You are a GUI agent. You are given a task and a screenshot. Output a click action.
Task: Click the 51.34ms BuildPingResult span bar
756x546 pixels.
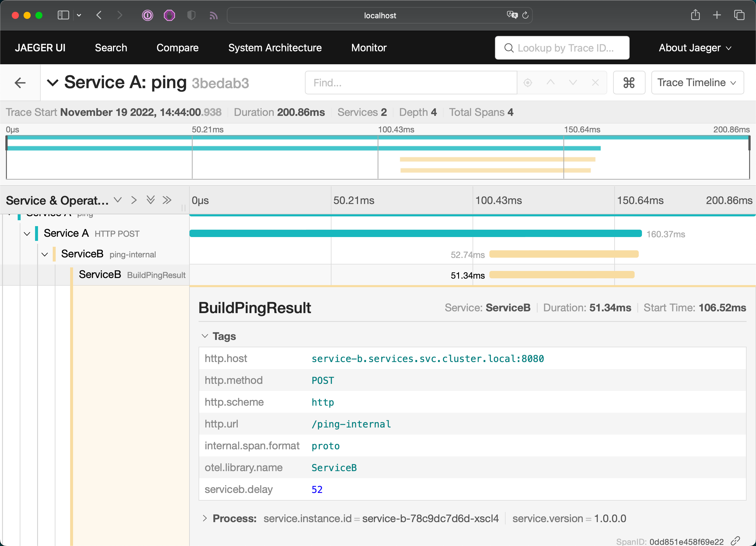click(x=562, y=275)
